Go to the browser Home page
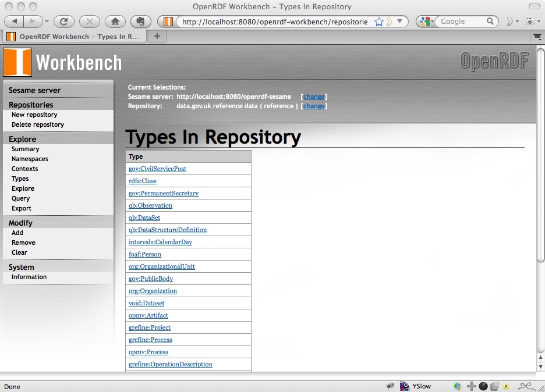 point(115,22)
